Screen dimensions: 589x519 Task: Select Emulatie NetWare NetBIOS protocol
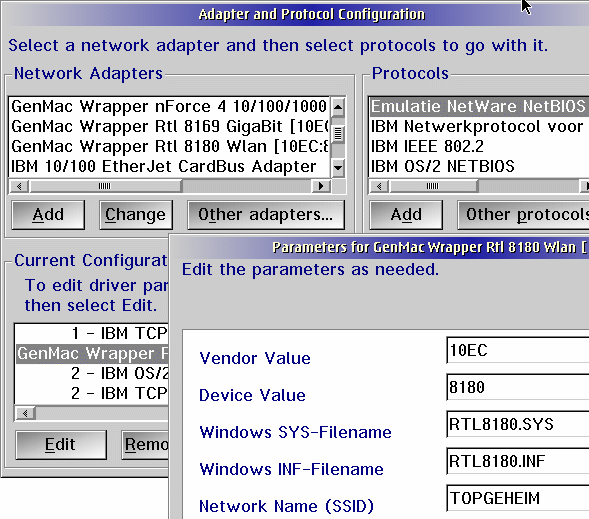coord(479,107)
